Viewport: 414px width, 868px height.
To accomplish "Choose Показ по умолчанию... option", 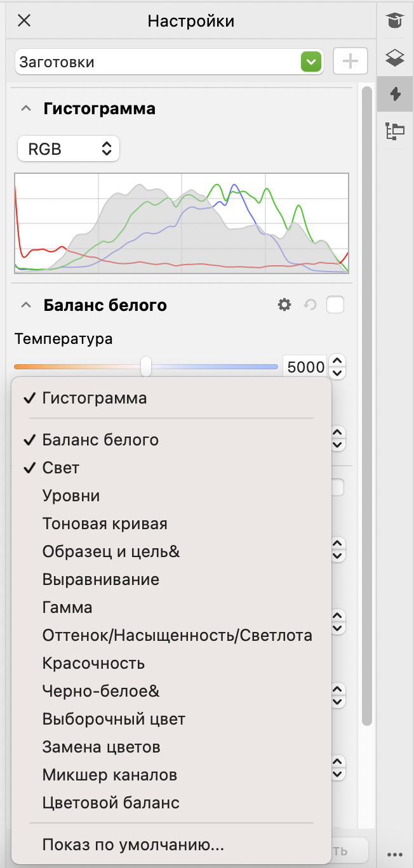I will pyautogui.click(x=133, y=845).
